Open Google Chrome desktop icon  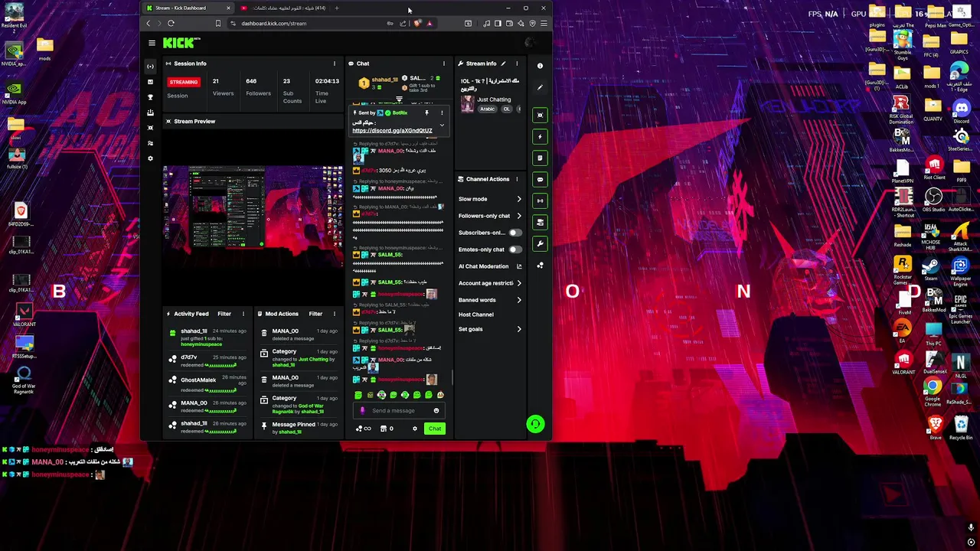point(933,391)
